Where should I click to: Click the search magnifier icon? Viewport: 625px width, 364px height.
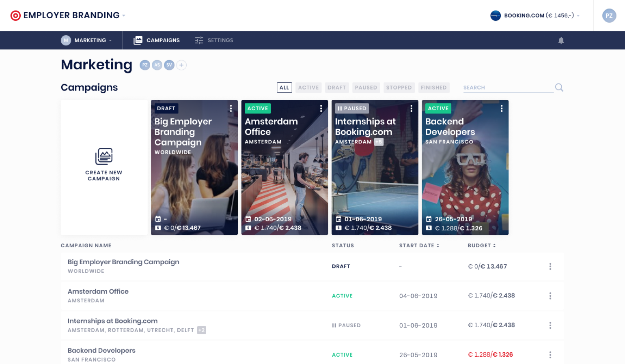tap(559, 87)
